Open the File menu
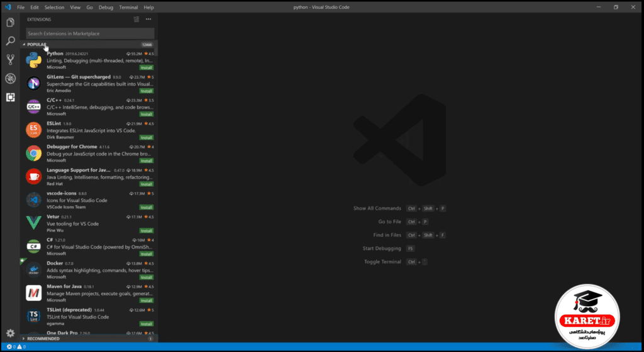Screen dimensions: 644x352 (21, 8)
